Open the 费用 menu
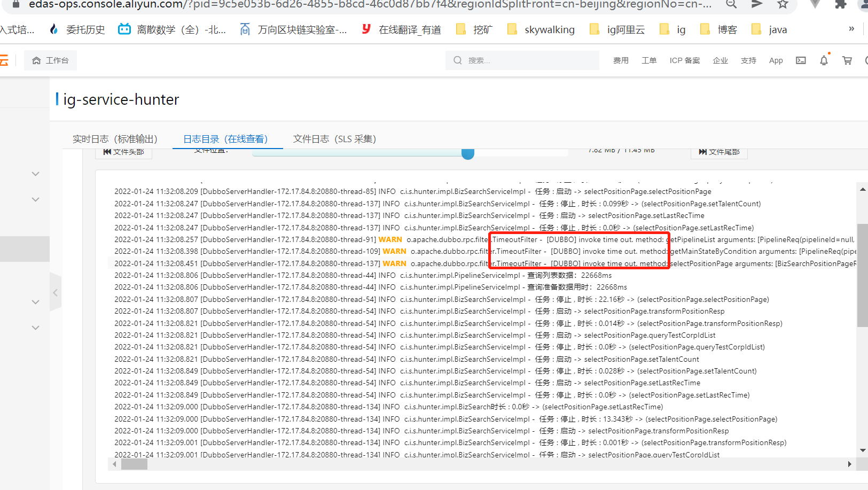The width and height of the screenshot is (868, 490). pos(621,60)
